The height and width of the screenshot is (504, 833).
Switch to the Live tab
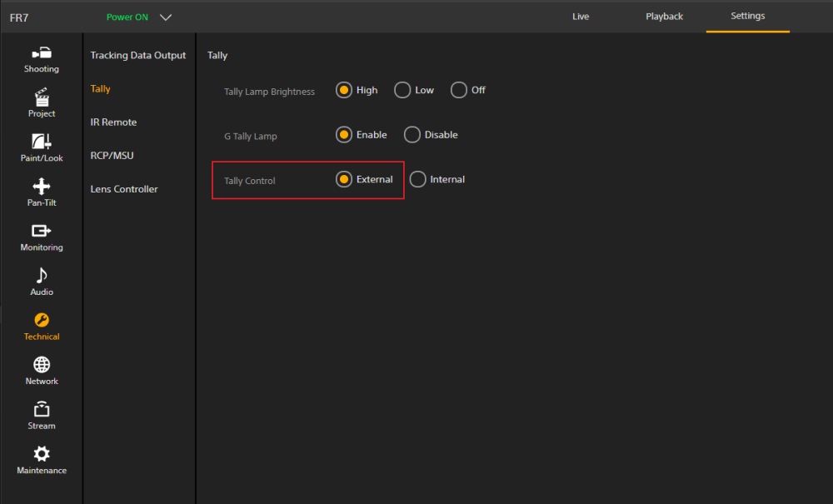pyautogui.click(x=581, y=17)
